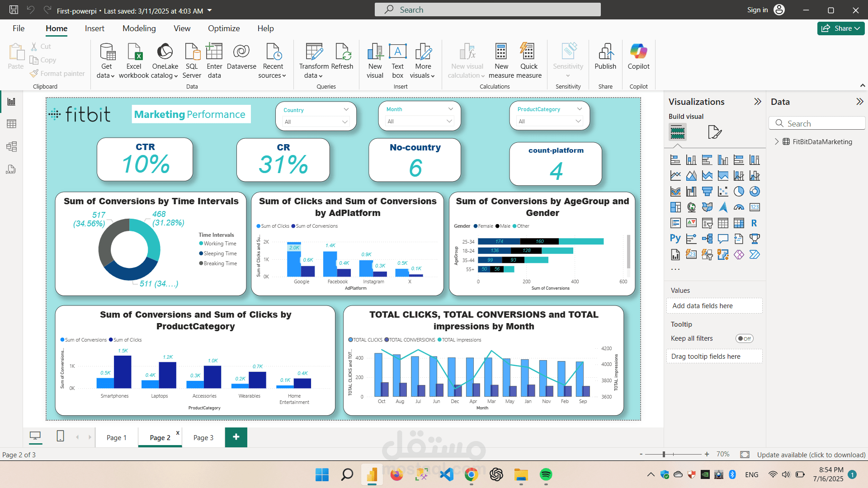Viewport: 868px width, 488px height.
Task: Go to Page 3 tab
Action: [x=203, y=437]
